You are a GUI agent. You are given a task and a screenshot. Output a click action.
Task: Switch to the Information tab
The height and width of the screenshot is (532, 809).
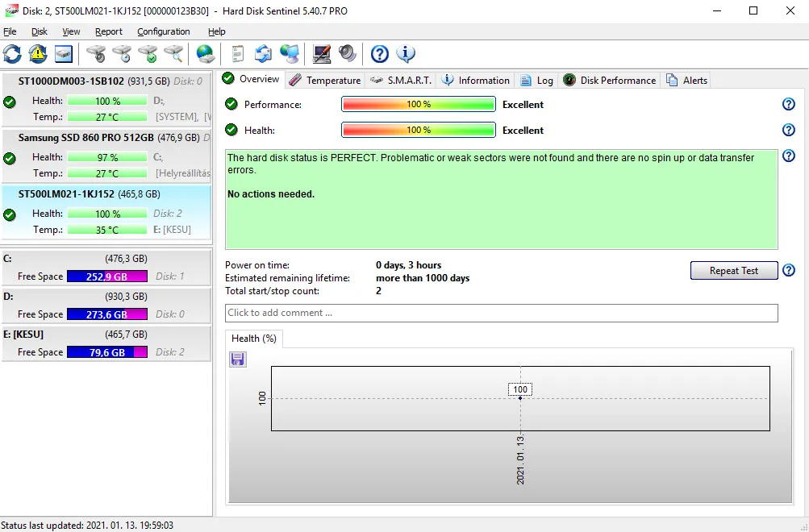[475, 80]
